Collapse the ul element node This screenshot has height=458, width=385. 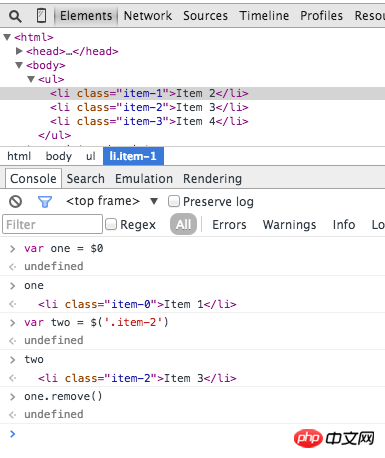click(31, 79)
